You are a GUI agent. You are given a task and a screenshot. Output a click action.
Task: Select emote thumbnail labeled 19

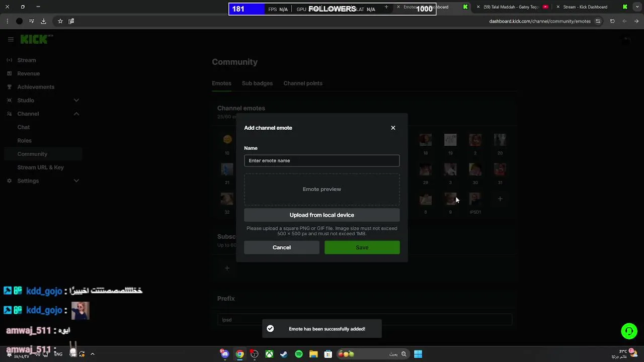(450, 140)
